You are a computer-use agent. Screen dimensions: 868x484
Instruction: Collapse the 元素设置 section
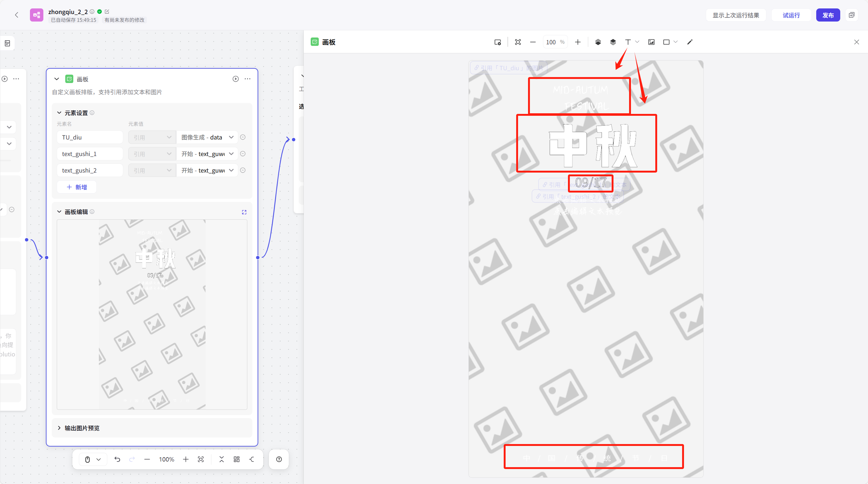click(x=59, y=113)
